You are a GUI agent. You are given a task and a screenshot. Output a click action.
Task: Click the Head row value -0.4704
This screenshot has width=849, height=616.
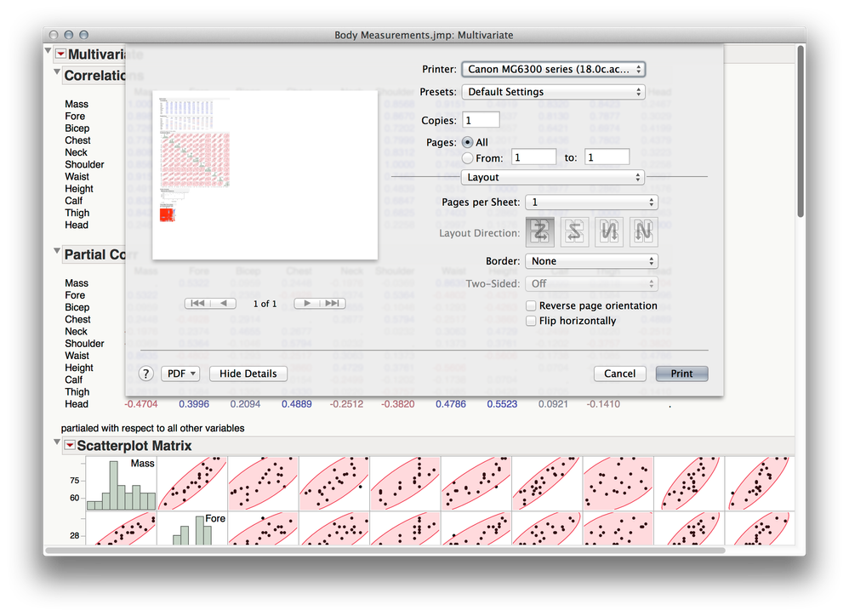tap(140, 404)
